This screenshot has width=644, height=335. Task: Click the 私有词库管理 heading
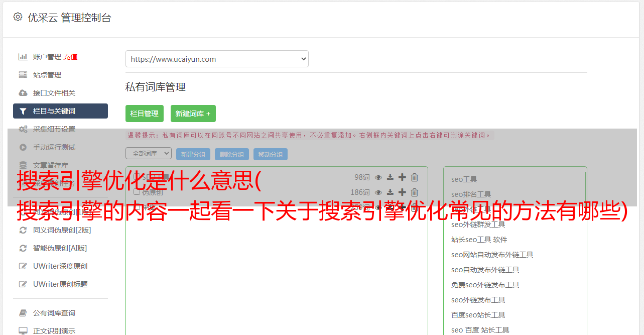coord(156,87)
